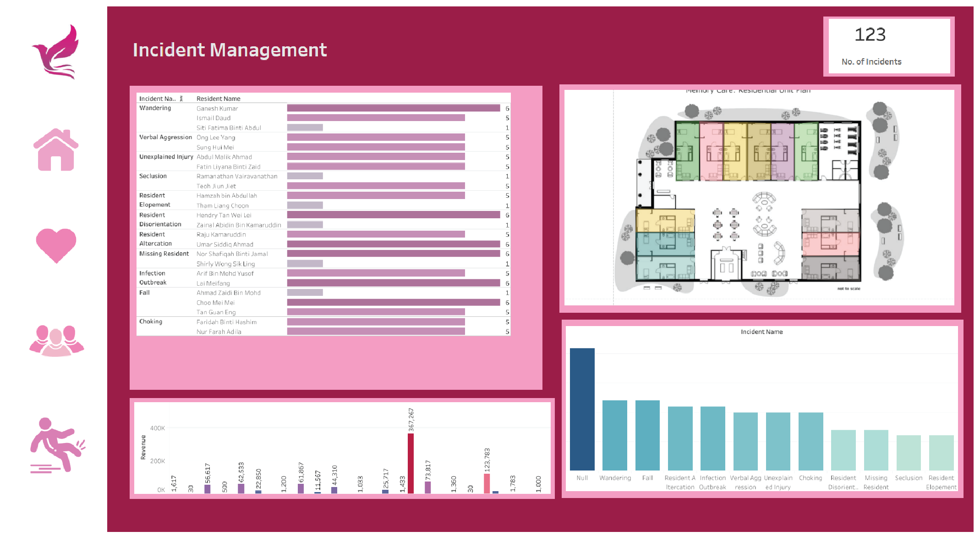Screen dimensions: 980x537
Task: Select the Wandering bar in Incident Name chart
Action: coord(614,435)
